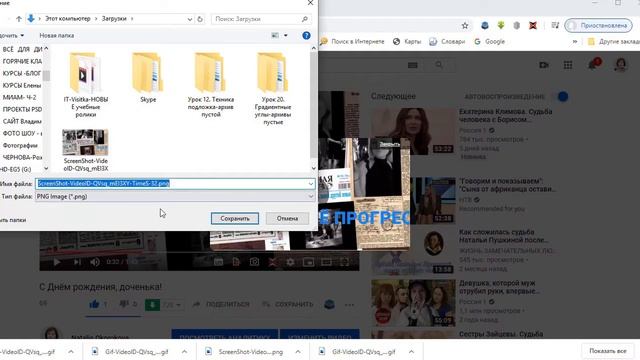
Task: Open the Поиск в Интернете bookmark
Action: pyautogui.click(x=352, y=42)
